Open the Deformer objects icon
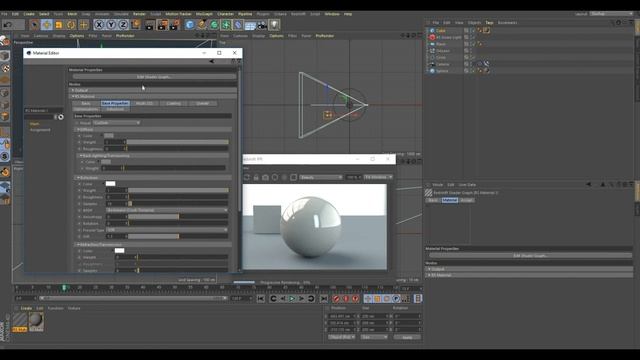 pos(238,25)
